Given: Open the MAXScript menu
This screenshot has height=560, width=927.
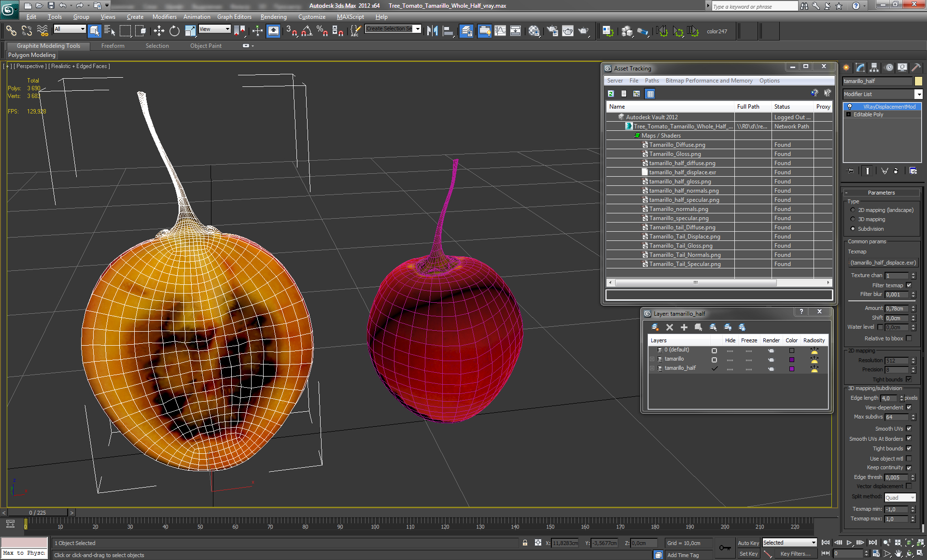Looking at the screenshot, I should [x=350, y=16].
